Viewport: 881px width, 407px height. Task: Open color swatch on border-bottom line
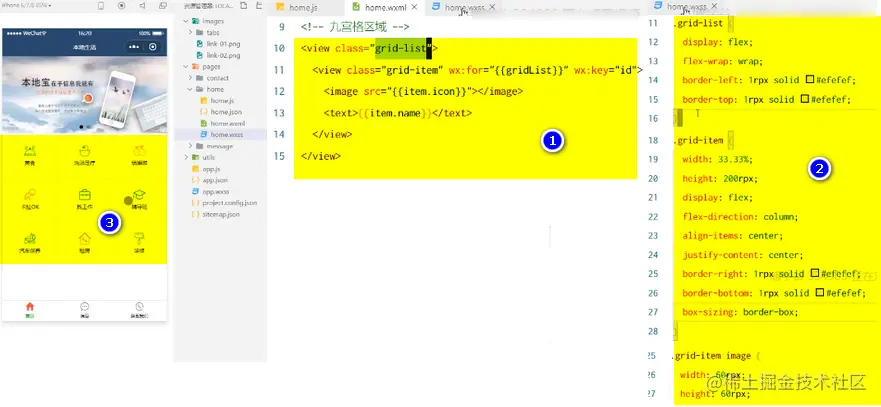click(x=820, y=292)
